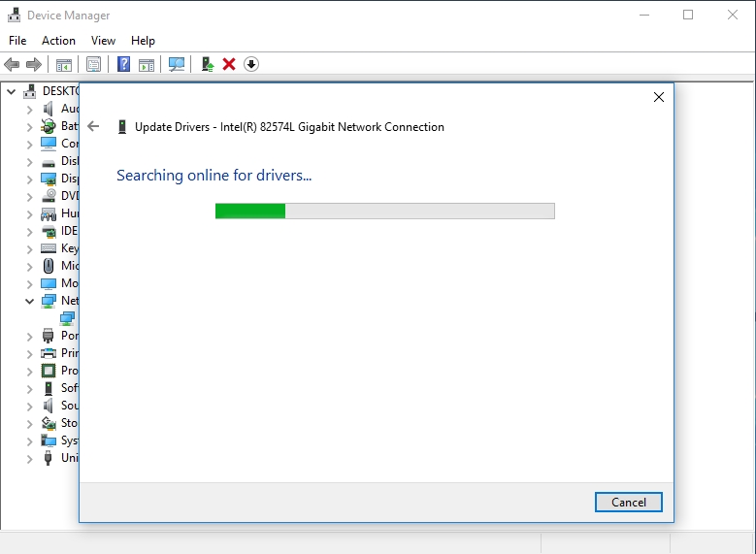Expand the Computer tree node
Screen dimensions: 756x554
point(29,145)
